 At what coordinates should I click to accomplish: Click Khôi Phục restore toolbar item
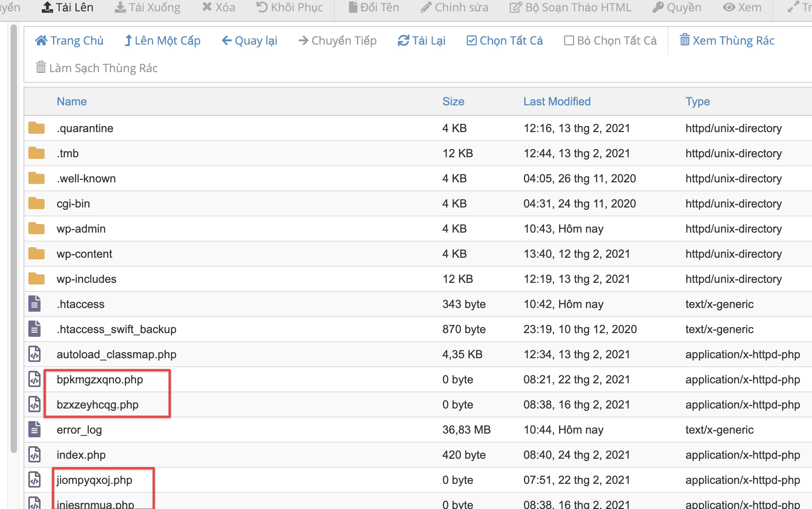(289, 7)
